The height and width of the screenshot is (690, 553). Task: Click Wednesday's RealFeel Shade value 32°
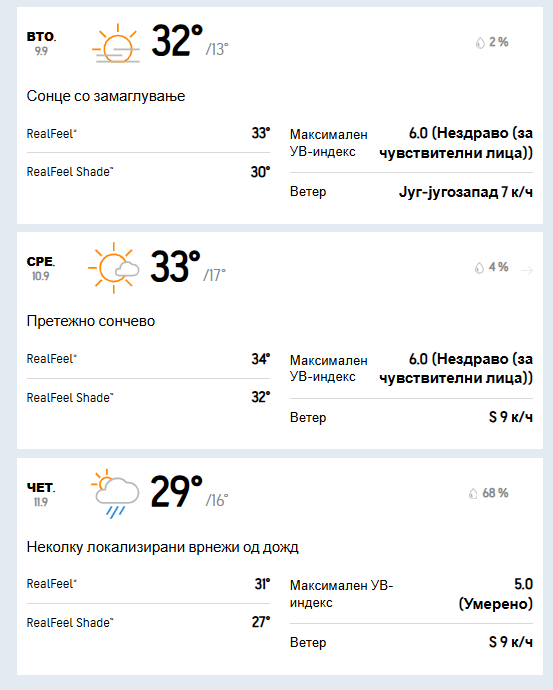coord(261,397)
